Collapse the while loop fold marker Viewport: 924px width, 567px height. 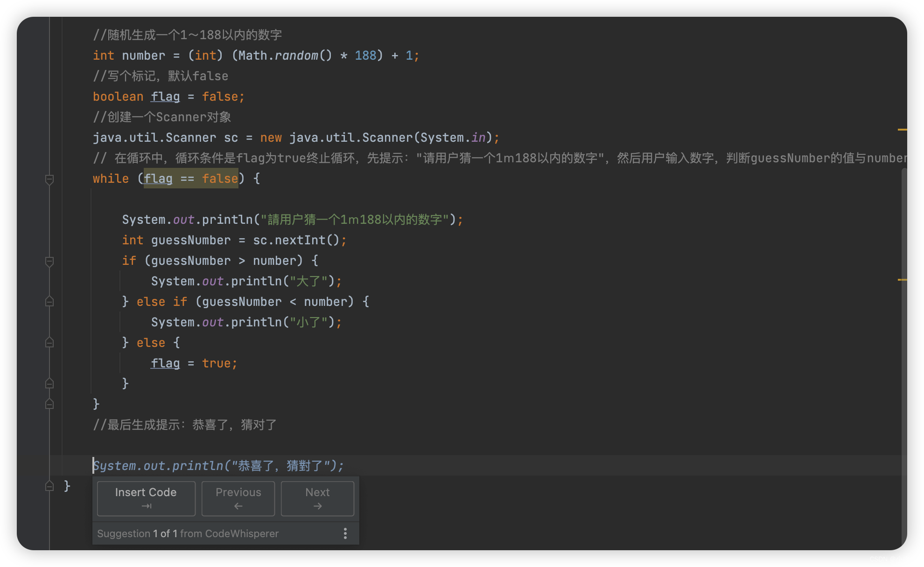point(49,179)
